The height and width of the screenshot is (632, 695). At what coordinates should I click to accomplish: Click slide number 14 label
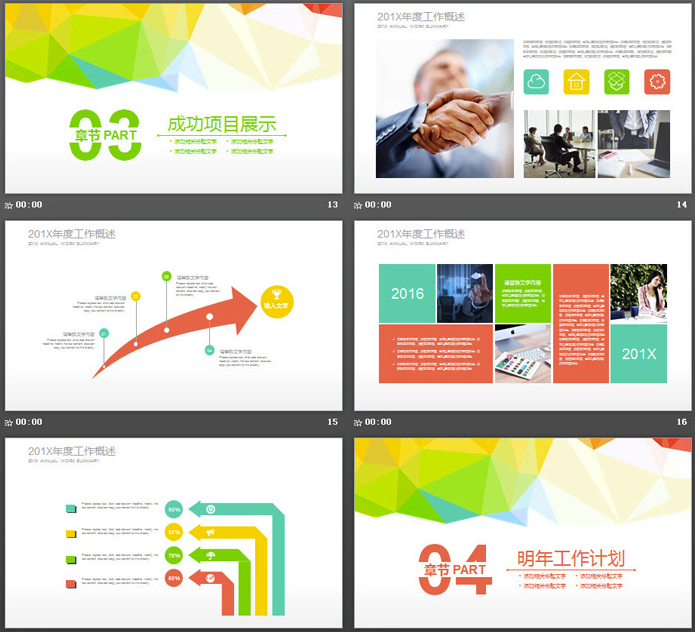pyautogui.click(x=682, y=205)
